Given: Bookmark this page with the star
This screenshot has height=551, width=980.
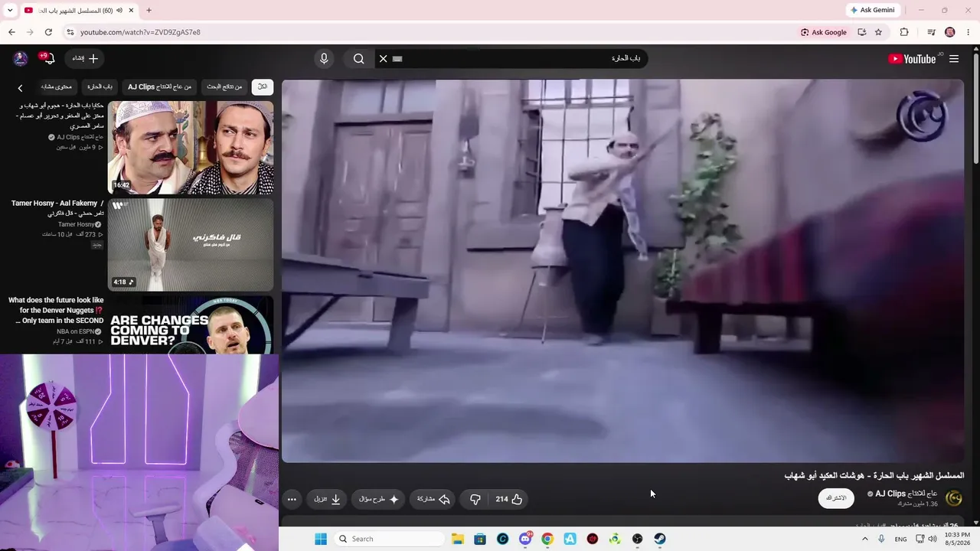Looking at the screenshot, I should 878,32.
